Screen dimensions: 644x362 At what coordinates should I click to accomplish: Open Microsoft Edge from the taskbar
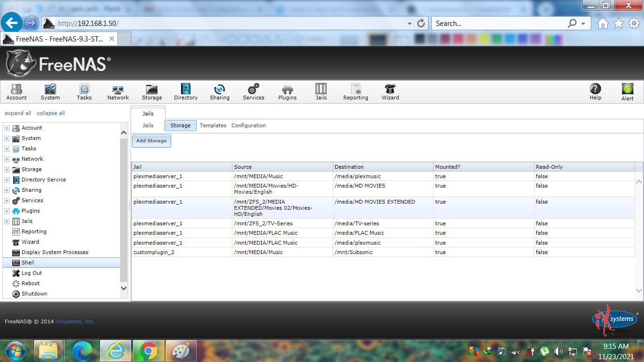pyautogui.click(x=82, y=351)
